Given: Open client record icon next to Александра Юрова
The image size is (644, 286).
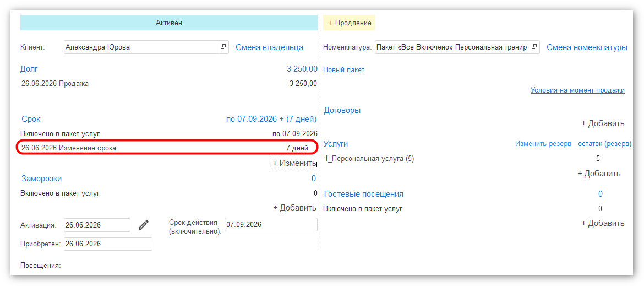Looking at the screenshot, I should pyautogui.click(x=223, y=47).
